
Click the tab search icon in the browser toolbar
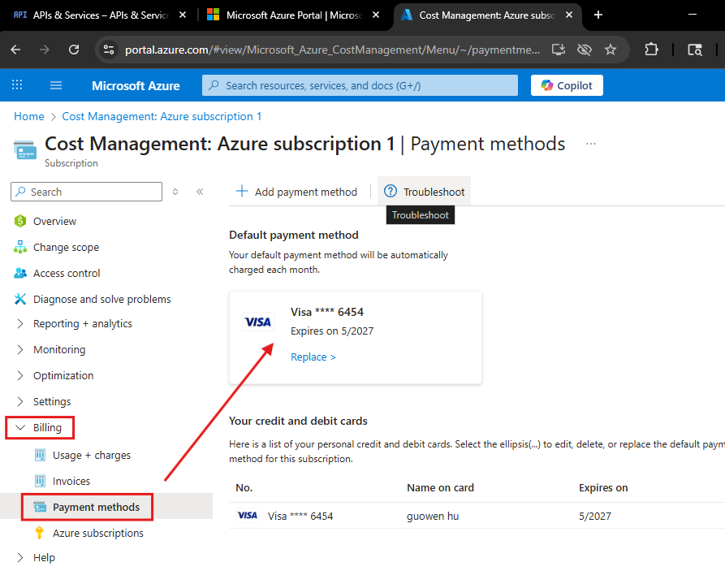coord(694,50)
